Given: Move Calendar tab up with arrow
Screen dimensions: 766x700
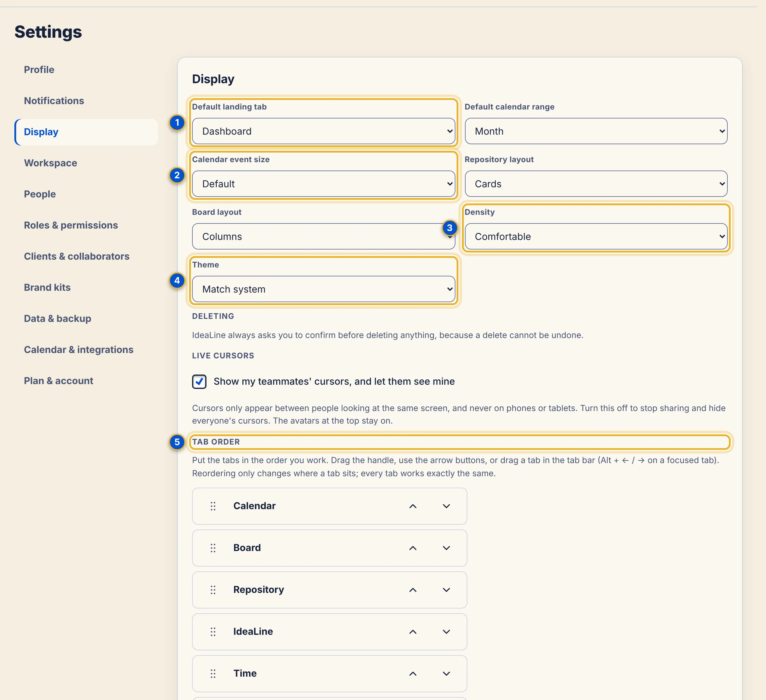Looking at the screenshot, I should click(x=413, y=506).
